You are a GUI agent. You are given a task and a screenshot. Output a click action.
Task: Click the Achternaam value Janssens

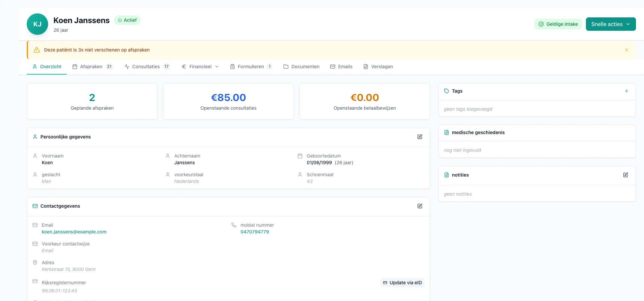coord(184,163)
